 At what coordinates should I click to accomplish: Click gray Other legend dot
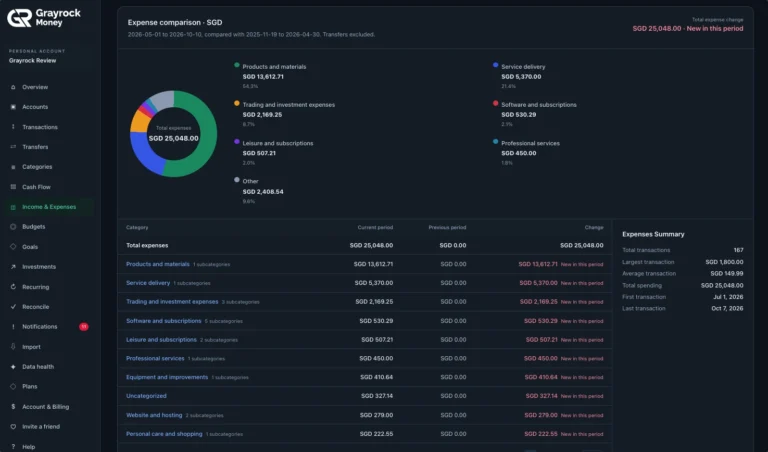click(237, 180)
